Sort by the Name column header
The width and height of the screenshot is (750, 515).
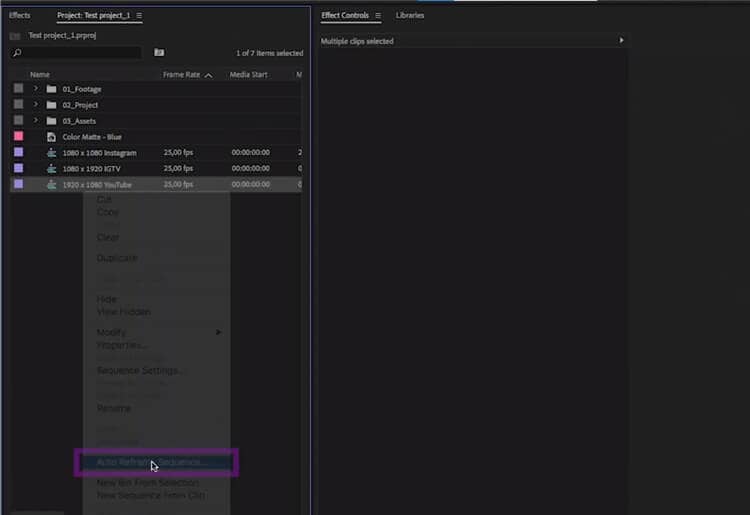40,75
